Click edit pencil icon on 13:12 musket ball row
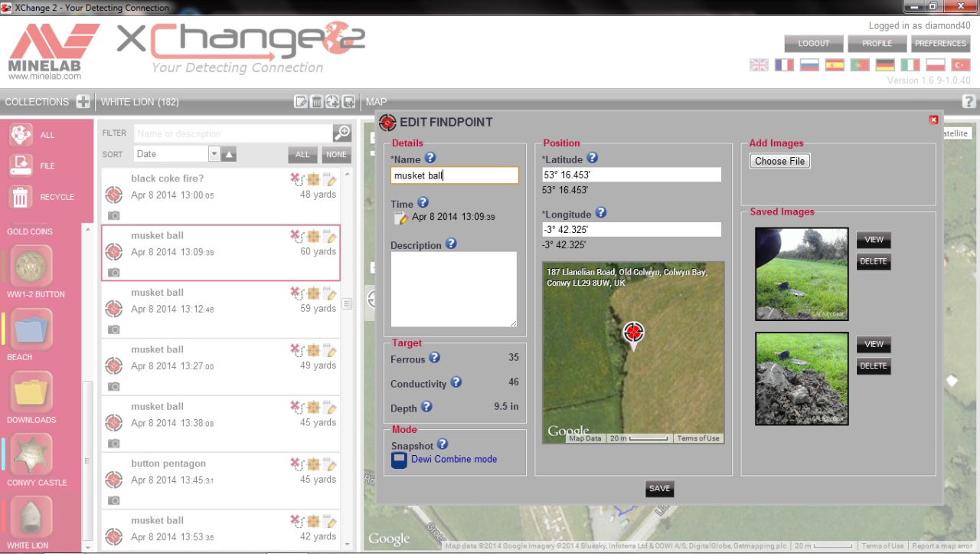980x554 pixels. coord(330,293)
